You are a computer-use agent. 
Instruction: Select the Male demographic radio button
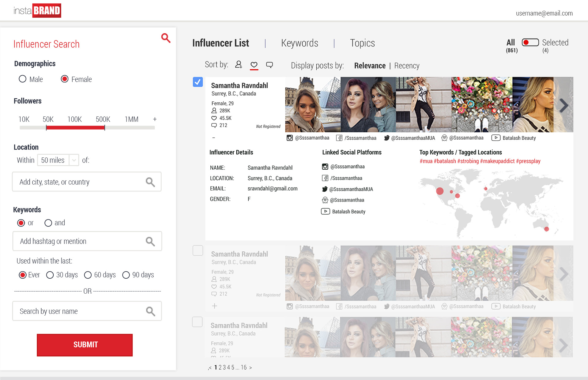(23, 79)
